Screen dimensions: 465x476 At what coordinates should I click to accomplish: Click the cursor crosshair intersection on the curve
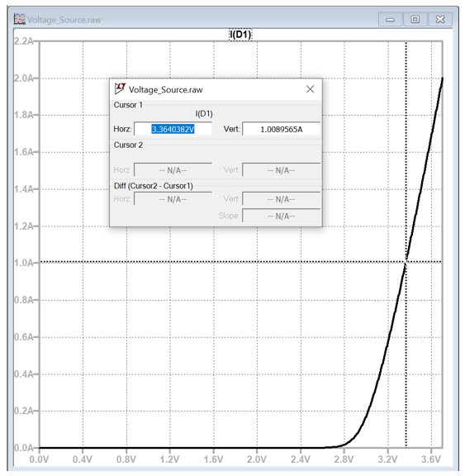click(406, 262)
